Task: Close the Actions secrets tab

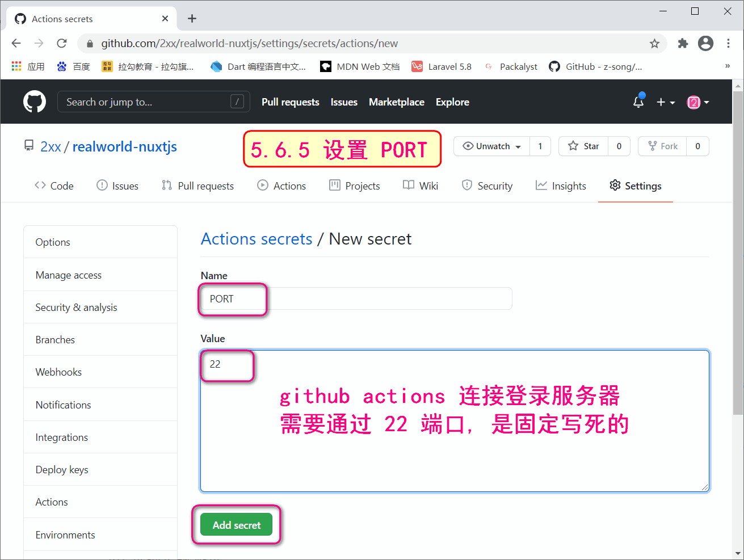Action: pyautogui.click(x=165, y=19)
